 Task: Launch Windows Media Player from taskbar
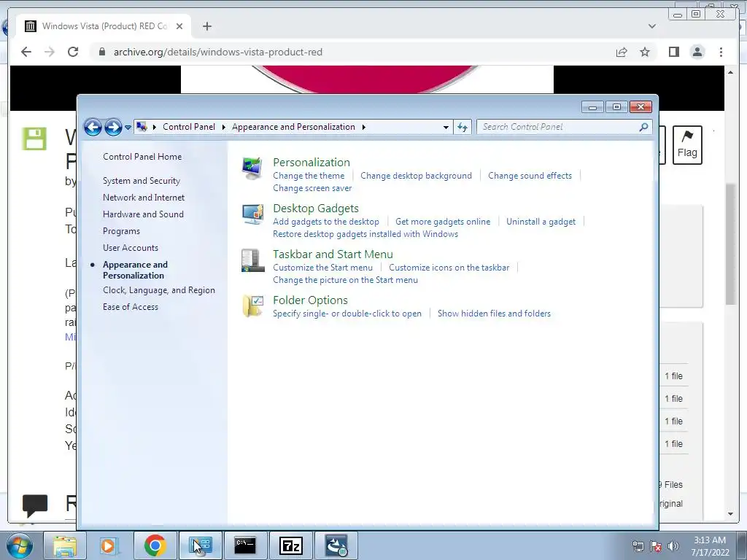pyautogui.click(x=109, y=545)
